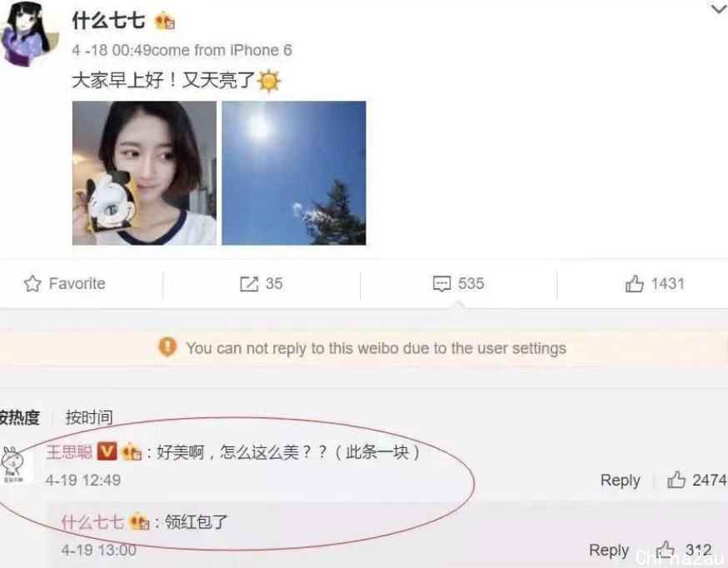This screenshot has height=568, width=728.
Task: Open the blue sky photo thumbnail
Action: (x=294, y=173)
